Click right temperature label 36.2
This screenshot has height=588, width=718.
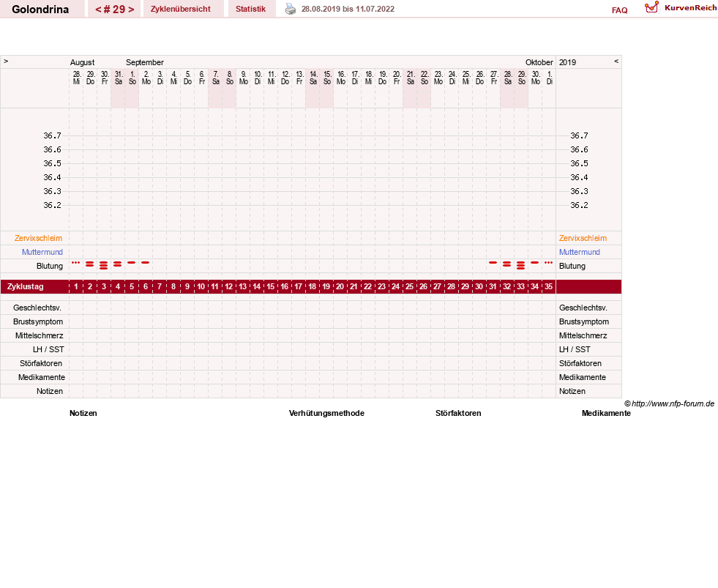coord(579,205)
